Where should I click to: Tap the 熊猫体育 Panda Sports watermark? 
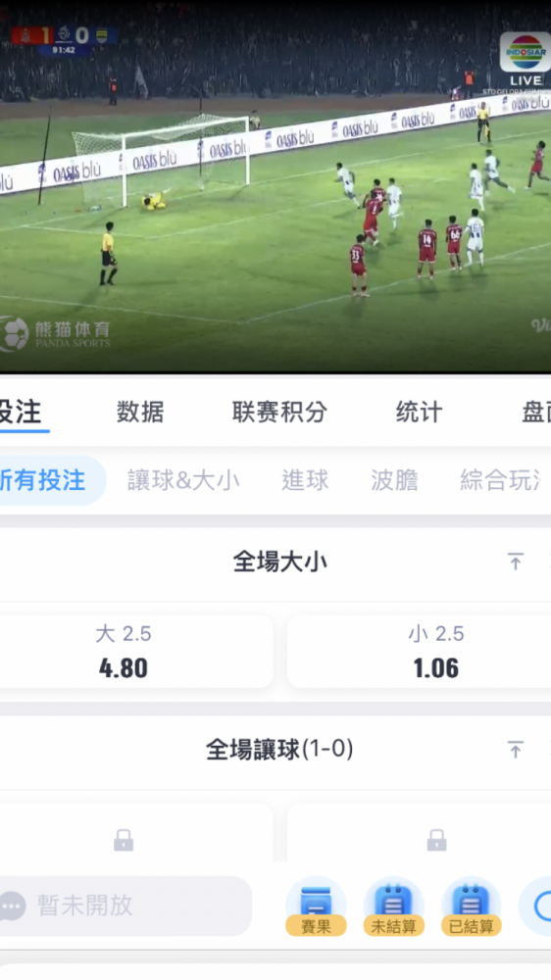(x=55, y=334)
